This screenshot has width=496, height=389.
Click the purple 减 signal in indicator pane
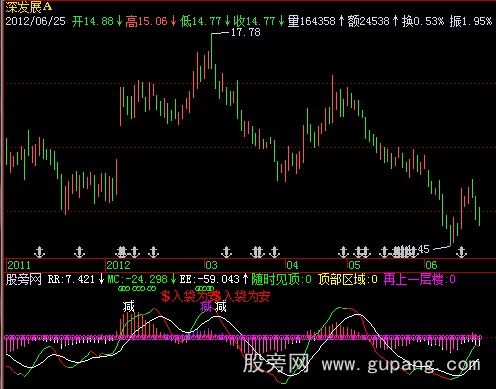point(206,306)
